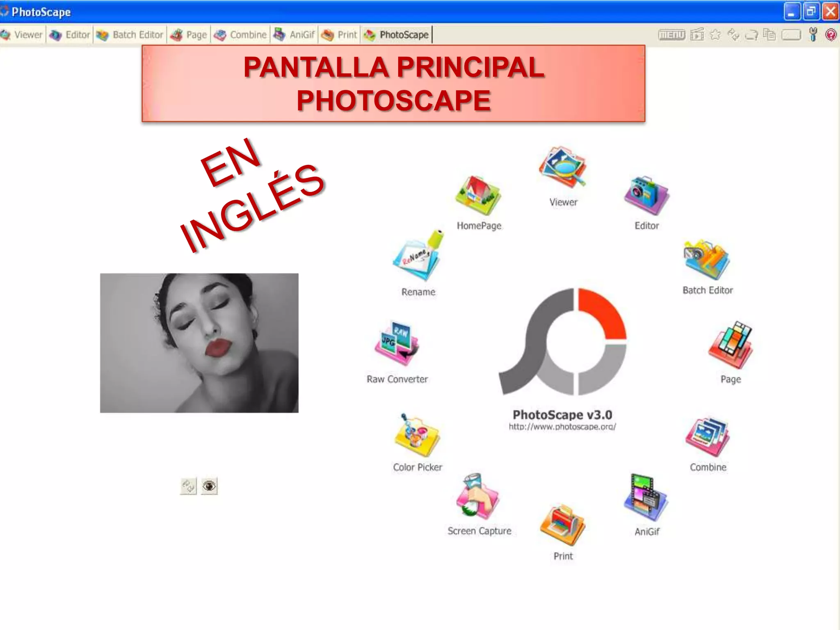Select the PhotoScape home tab
The image size is (840, 630).
pos(396,35)
